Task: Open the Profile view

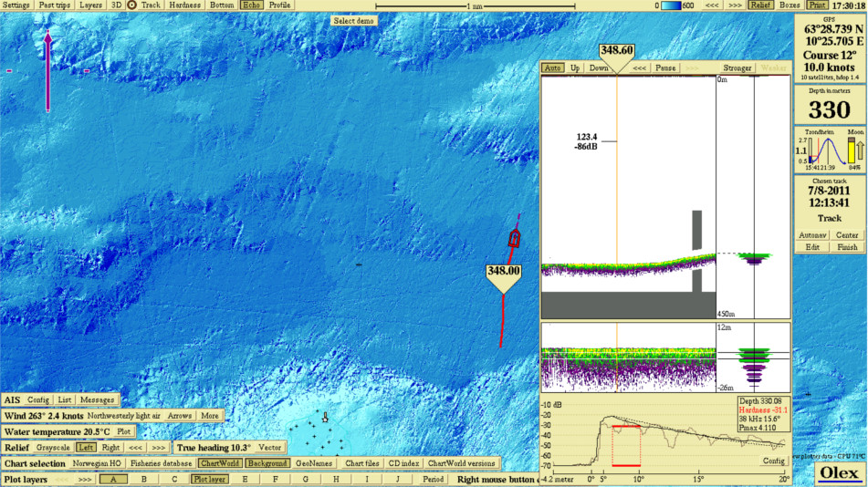Action: pos(279,5)
